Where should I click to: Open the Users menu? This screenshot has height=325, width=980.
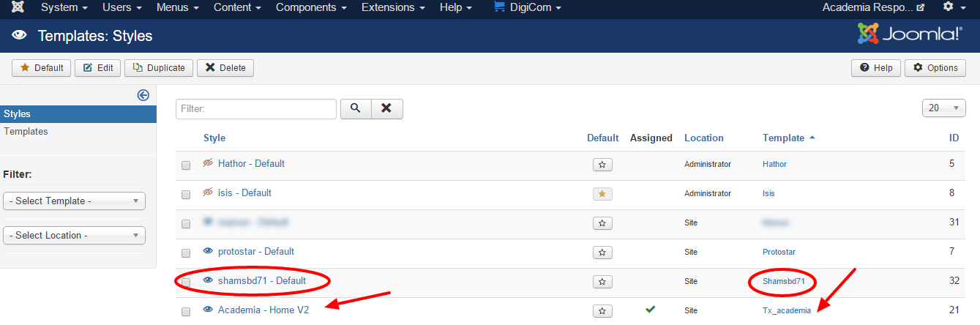(x=121, y=7)
